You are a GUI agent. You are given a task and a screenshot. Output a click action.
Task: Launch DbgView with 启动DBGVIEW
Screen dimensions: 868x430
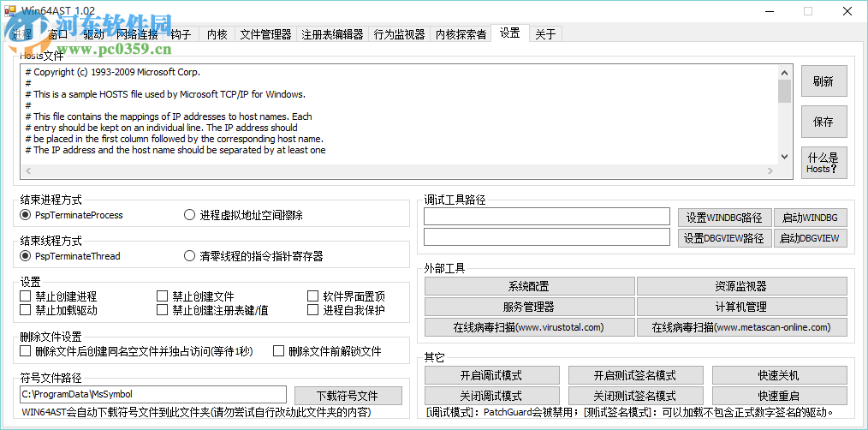coord(811,238)
